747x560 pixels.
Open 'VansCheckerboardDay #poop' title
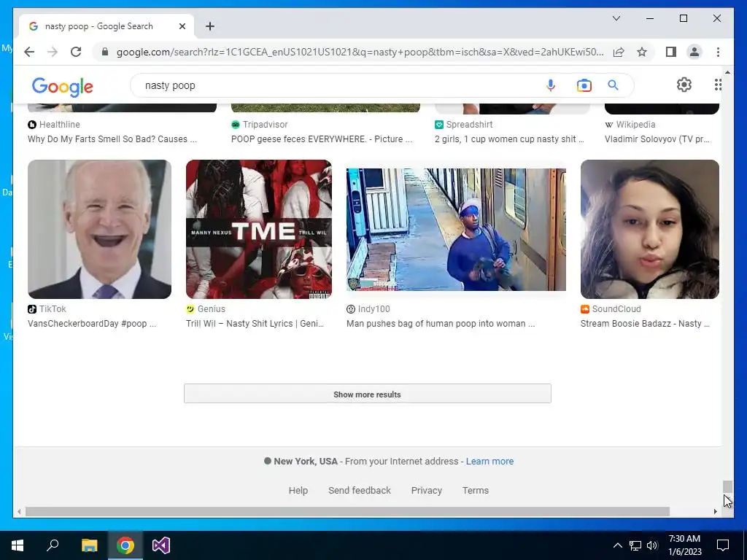pos(92,323)
